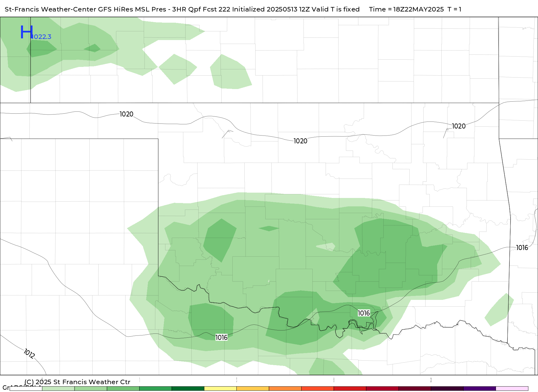Select the near-black purple legend swatch
Image resolution: width=538 pixels, height=392 pixels.
pyautogui.click(x=447, y=389)
